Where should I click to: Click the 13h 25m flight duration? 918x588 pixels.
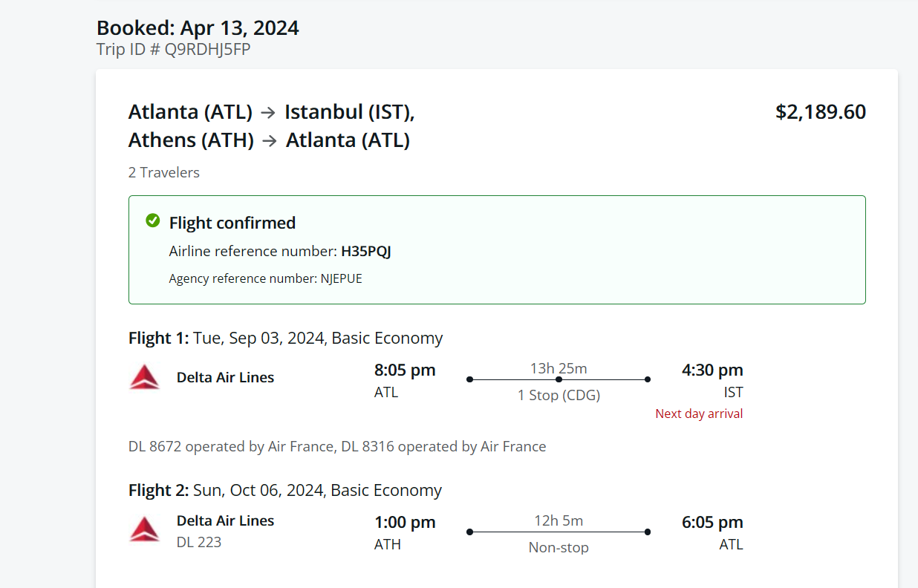pos(559,368)
